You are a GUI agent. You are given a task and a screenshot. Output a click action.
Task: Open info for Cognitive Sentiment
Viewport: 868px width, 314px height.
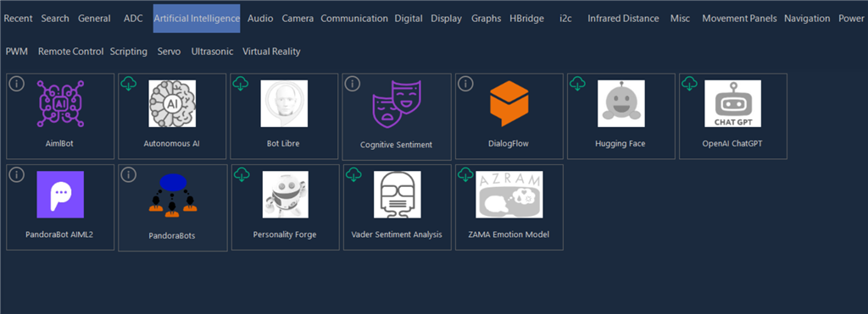click(353, 84)
